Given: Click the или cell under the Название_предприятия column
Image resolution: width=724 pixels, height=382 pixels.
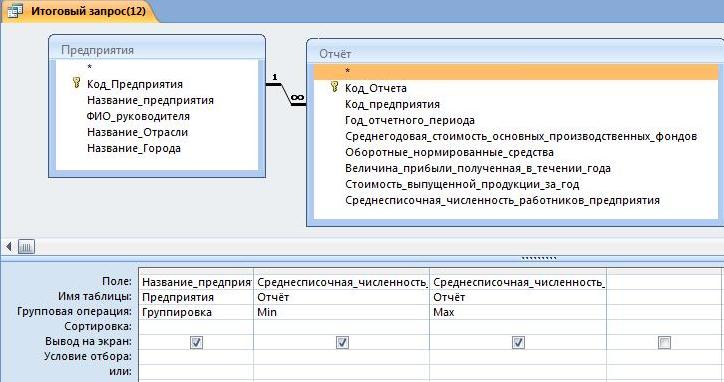Looking at the screenshot, I should [x=196, y=371].
